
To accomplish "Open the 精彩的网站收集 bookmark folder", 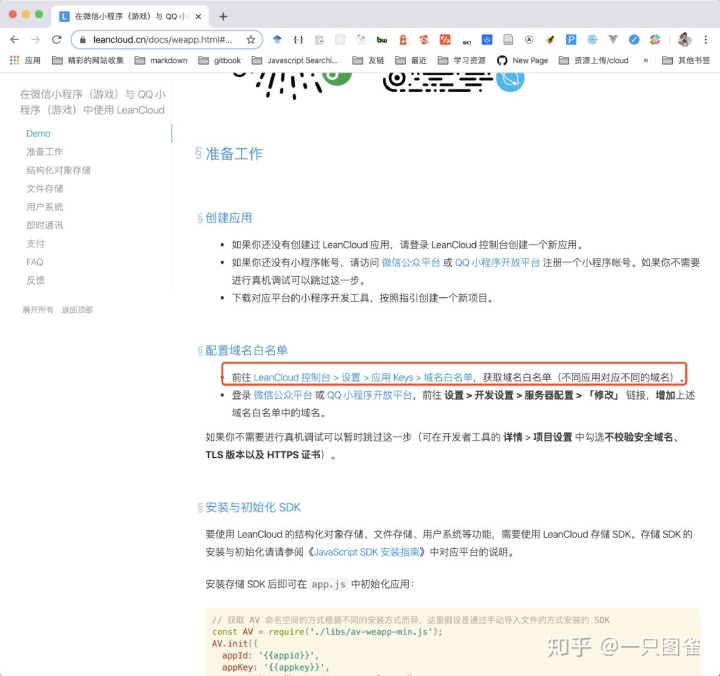I will click(88, 60).
